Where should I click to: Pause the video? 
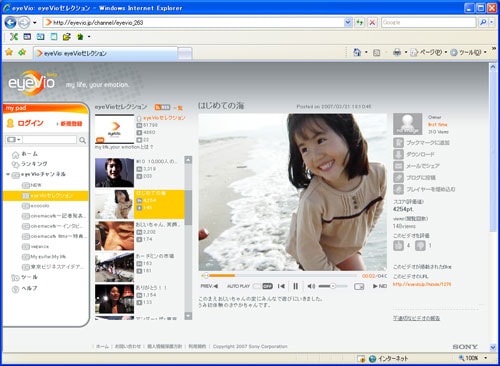(x=296, y=286)
